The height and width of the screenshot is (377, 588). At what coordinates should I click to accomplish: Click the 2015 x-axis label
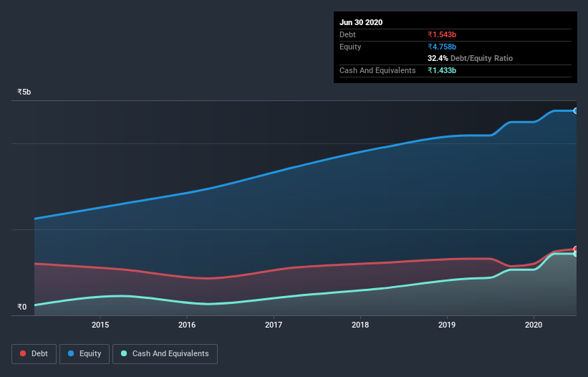coord(100,325)
